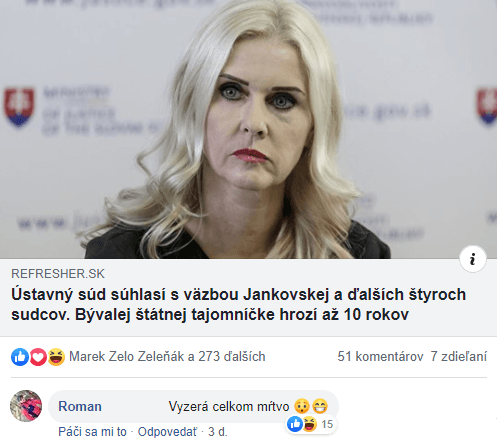
Task: Click the Like thumb icon on Roman's comment
Action: click(295, 424)
